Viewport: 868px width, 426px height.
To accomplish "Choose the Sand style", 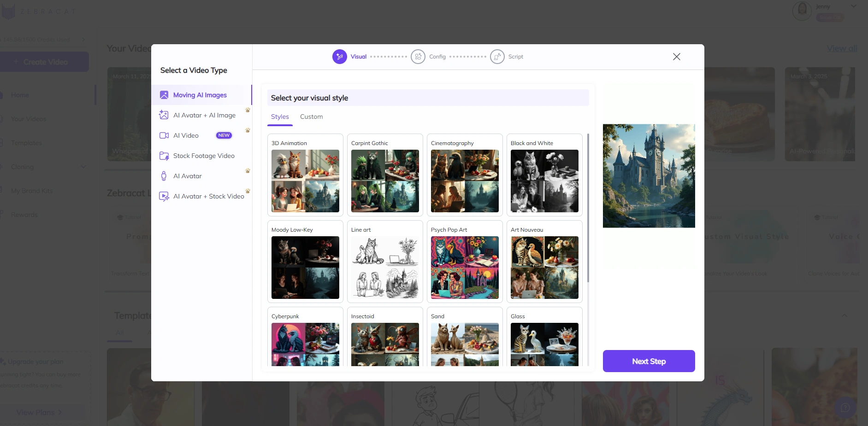I will pyautogui.click(x=465, y=337).
